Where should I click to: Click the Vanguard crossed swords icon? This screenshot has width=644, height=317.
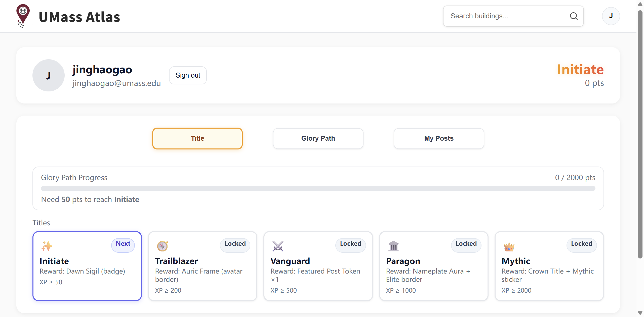[278, 246]
